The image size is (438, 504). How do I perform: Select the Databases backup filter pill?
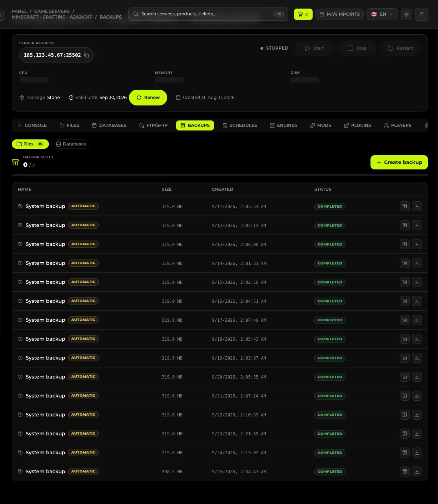point(71,144)
